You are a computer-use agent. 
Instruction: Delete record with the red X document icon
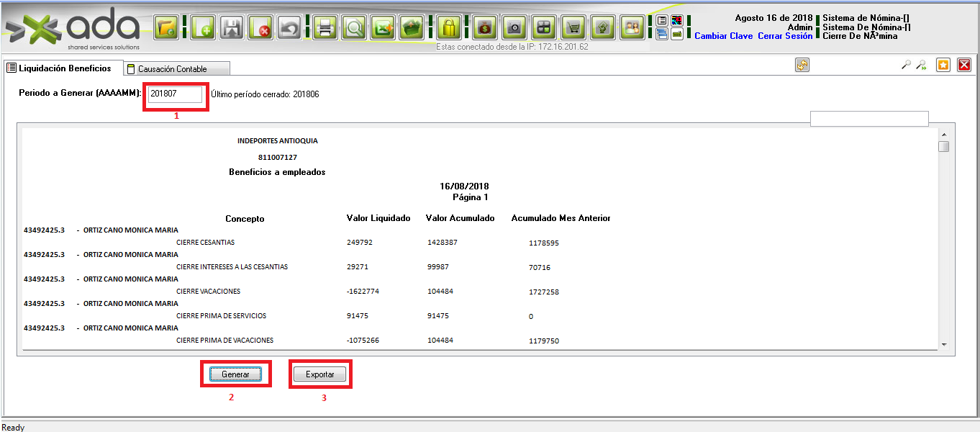click(260, 28)
